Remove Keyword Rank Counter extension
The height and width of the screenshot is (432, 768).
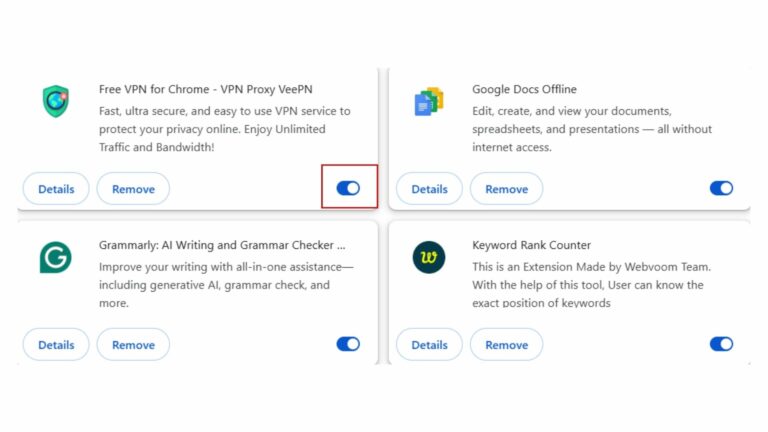pyautogui.click(x=506, y=344)
